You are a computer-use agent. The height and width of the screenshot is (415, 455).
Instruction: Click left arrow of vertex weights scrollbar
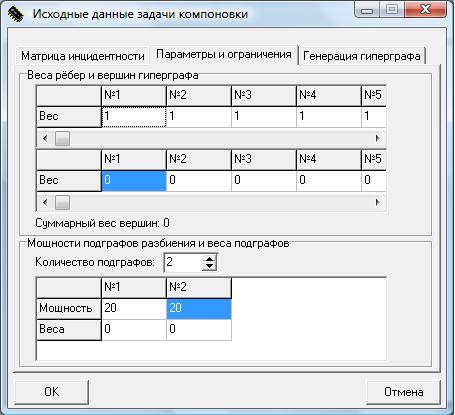pyautogui.click(x=45, y=202)
